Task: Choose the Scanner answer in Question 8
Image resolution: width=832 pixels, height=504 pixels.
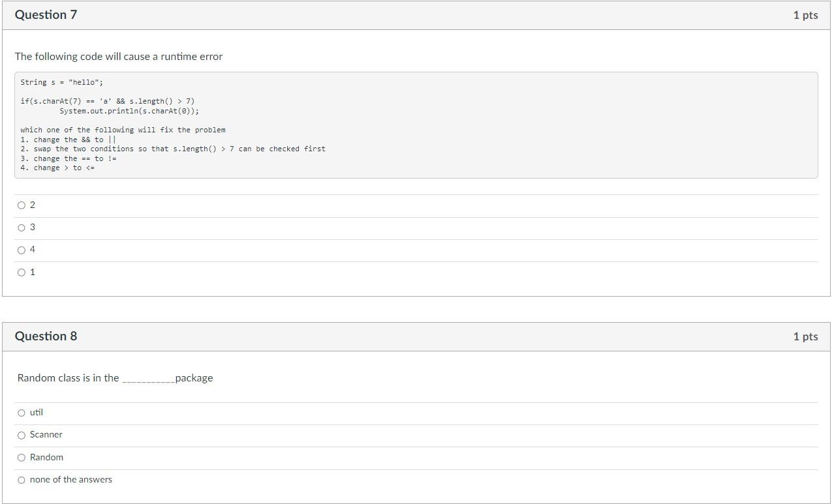Action: tap(22, 435)
